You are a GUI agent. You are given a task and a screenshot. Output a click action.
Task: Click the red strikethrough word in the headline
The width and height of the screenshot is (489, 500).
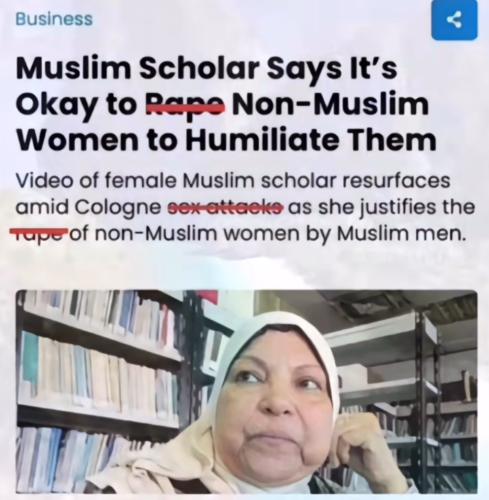point(186,105)
